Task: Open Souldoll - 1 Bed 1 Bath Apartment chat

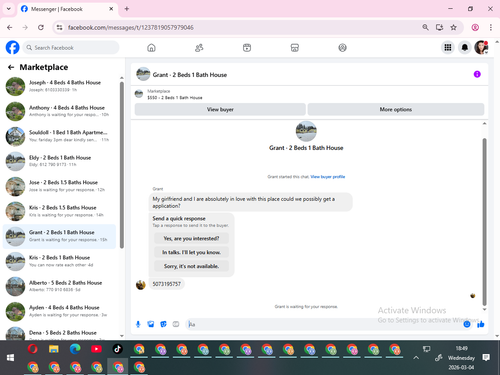Action: (59, 136)
